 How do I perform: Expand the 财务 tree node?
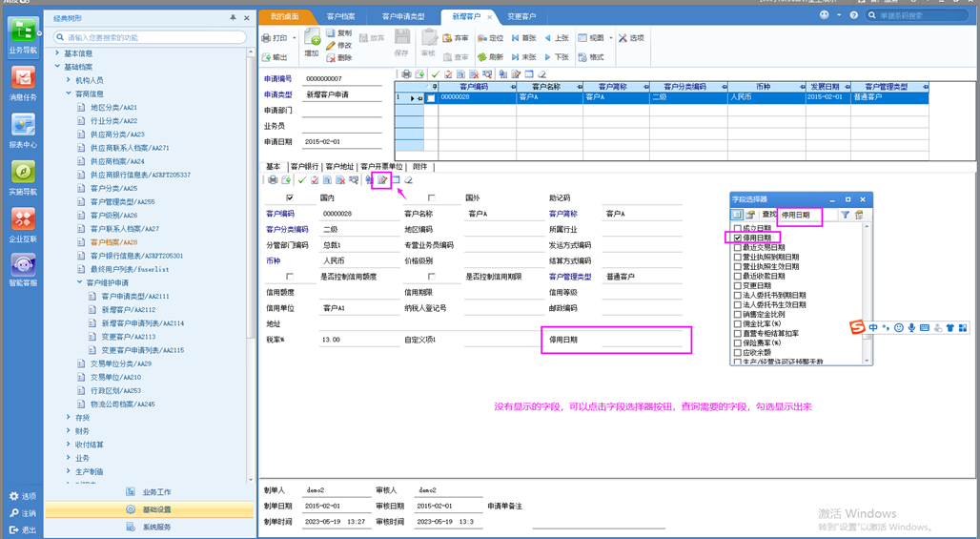[69, 431]
